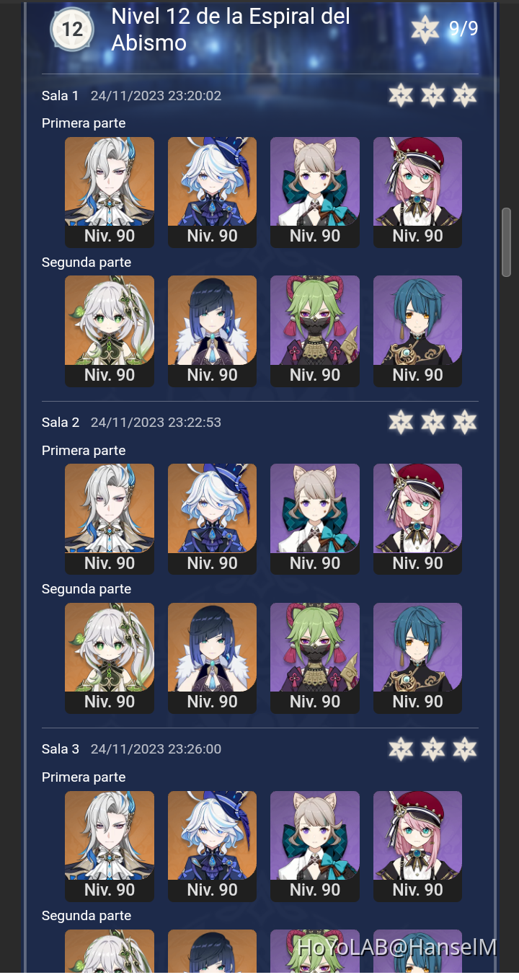Select Furina portrait in Sala 1 Primera parte
Viewport: 519px width, 980px height.
click(212, 193)
